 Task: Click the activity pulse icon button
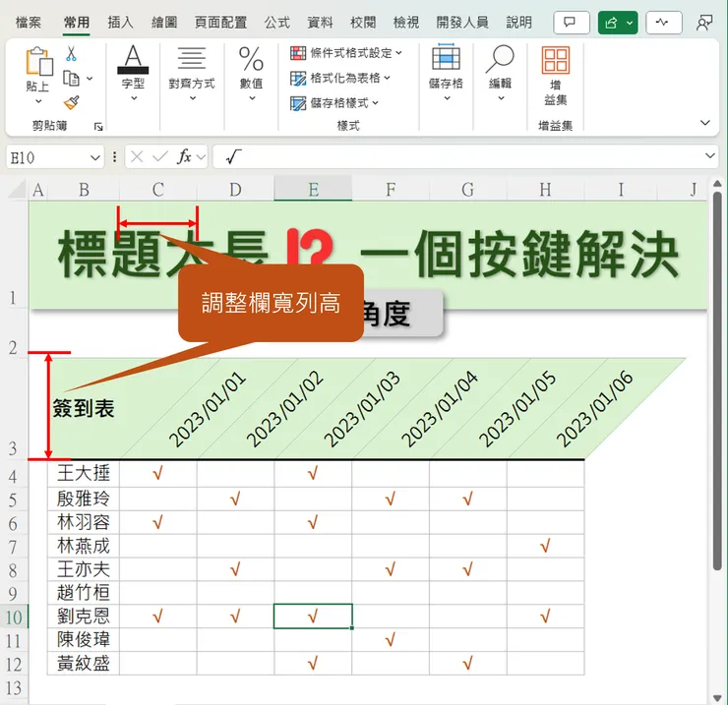coord(663,23)
